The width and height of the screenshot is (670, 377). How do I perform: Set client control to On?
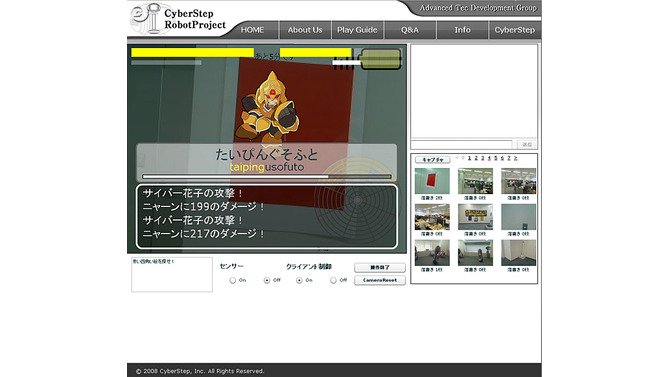(299, 280)
